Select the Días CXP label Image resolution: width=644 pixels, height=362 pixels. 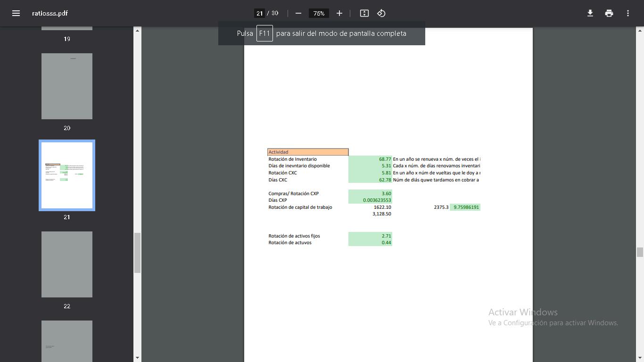coord(278,200)
